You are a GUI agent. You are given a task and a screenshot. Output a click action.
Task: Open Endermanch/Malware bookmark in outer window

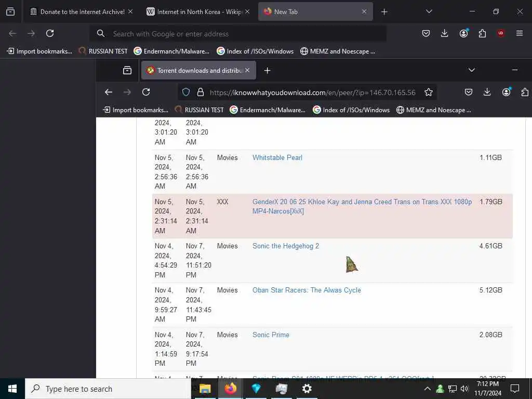(x=171, y=51)
